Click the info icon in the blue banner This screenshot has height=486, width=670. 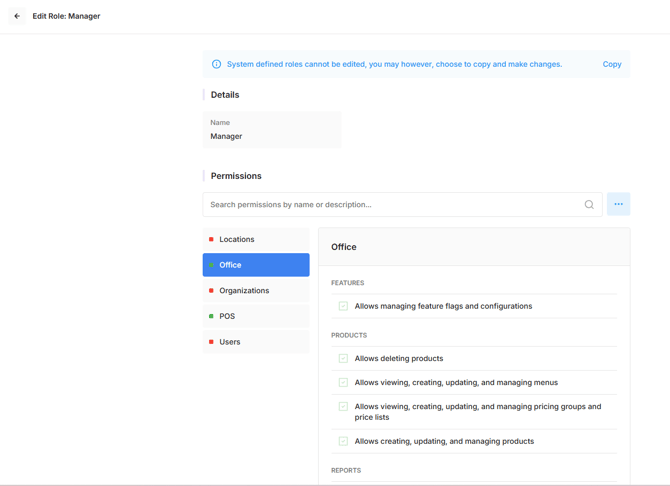click(217, 64)
